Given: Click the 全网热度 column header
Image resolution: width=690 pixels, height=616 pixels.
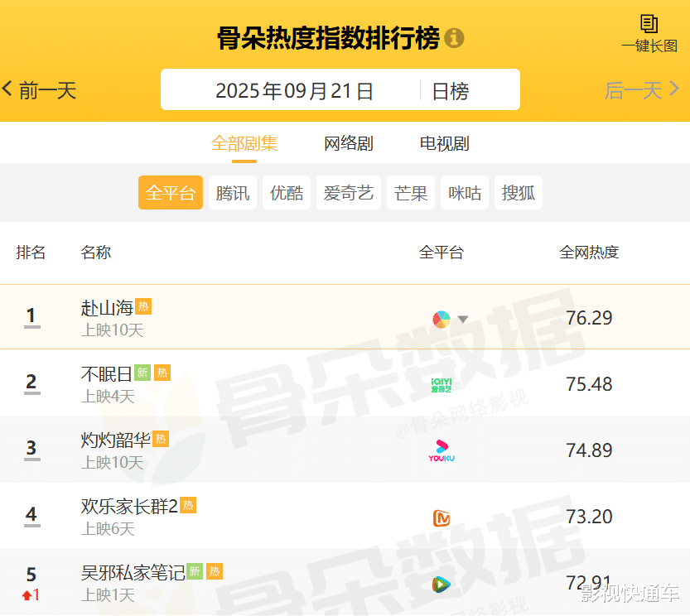Looking at the screenshot, I should point(589,253).
